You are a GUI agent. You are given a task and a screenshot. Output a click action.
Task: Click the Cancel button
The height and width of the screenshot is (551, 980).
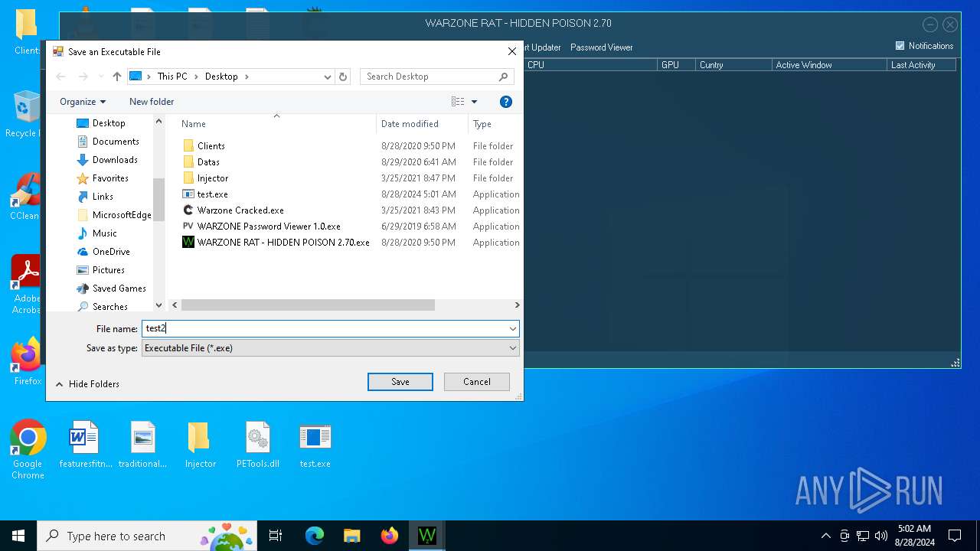pyautogui.click(x=477, y=382)
